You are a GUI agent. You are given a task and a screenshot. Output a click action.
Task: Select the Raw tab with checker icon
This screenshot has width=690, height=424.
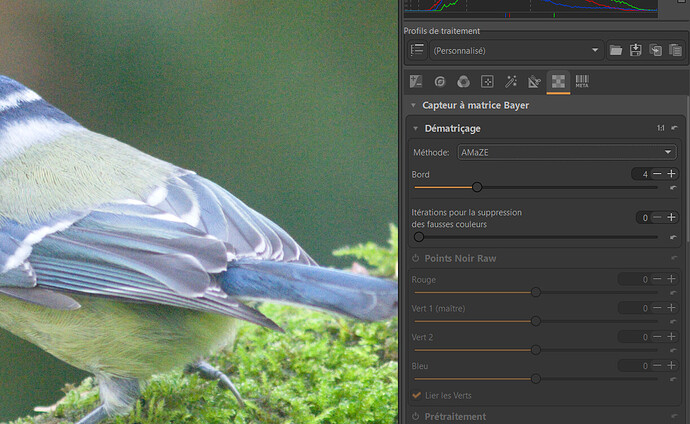[x=558, y=81]
